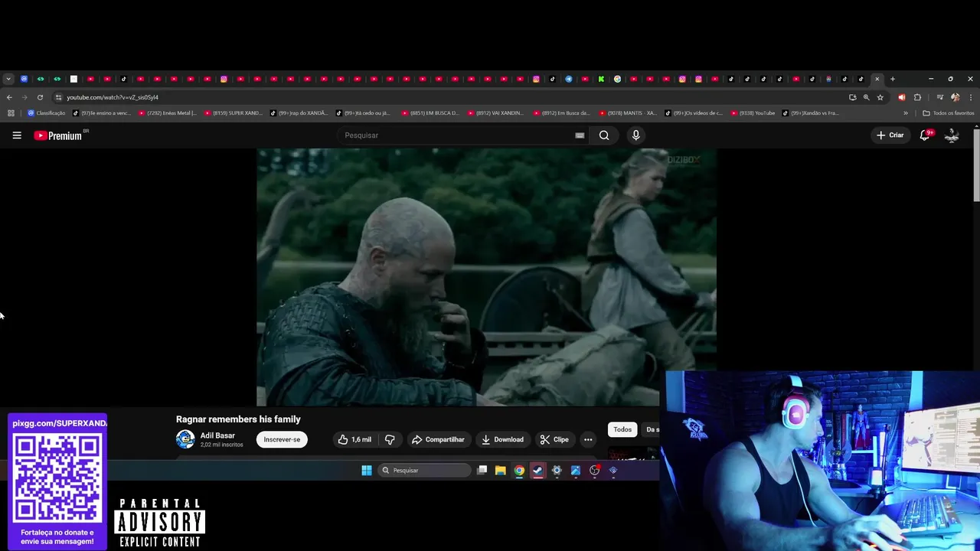
Task: Install app icon in the address bar
Action: click(852, 97)
